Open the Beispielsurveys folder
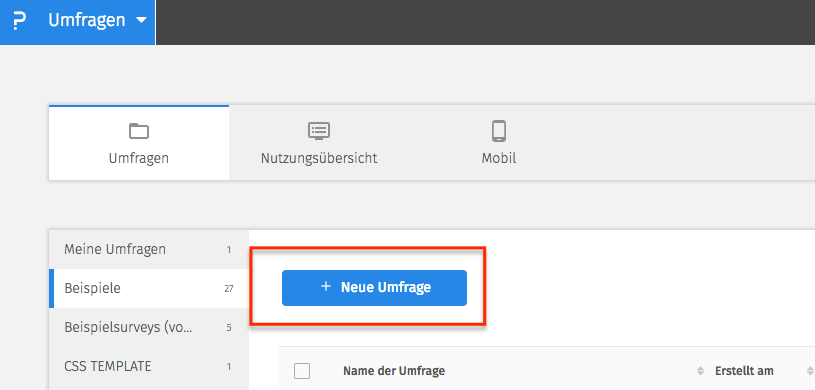 point(149,328)
